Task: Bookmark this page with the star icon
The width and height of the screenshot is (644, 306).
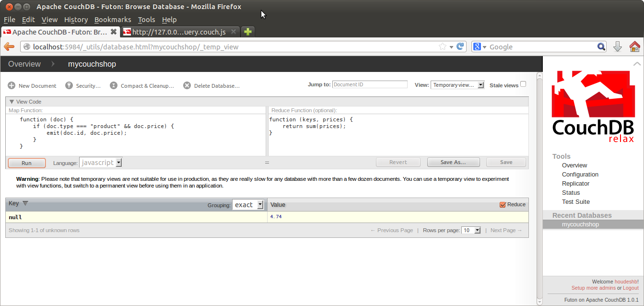Action: [x=443, y=47]
